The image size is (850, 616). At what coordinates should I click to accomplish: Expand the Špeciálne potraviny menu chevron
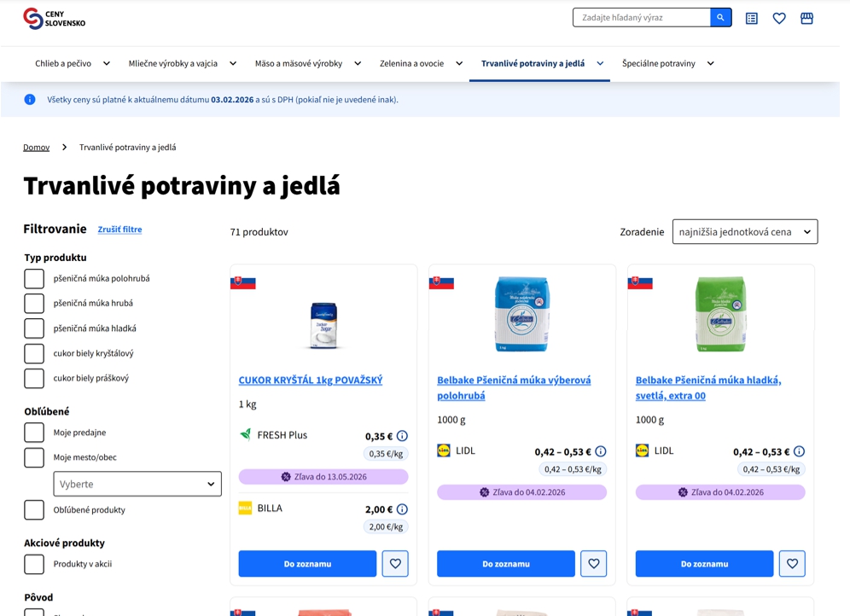coord(710,62)
